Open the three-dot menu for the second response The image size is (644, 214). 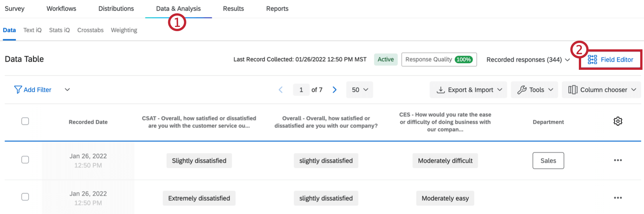(x=618, y=198)
